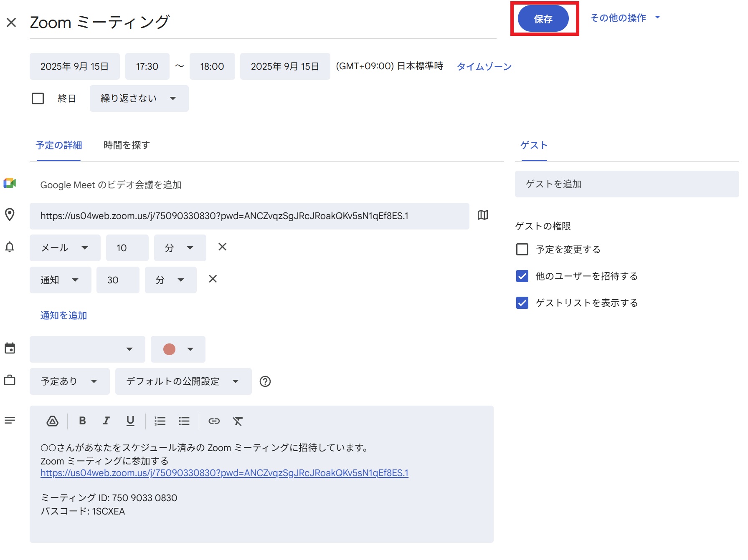
Task: Enable the 終日 all-day checkbox
Action: [x=38, y=98]
